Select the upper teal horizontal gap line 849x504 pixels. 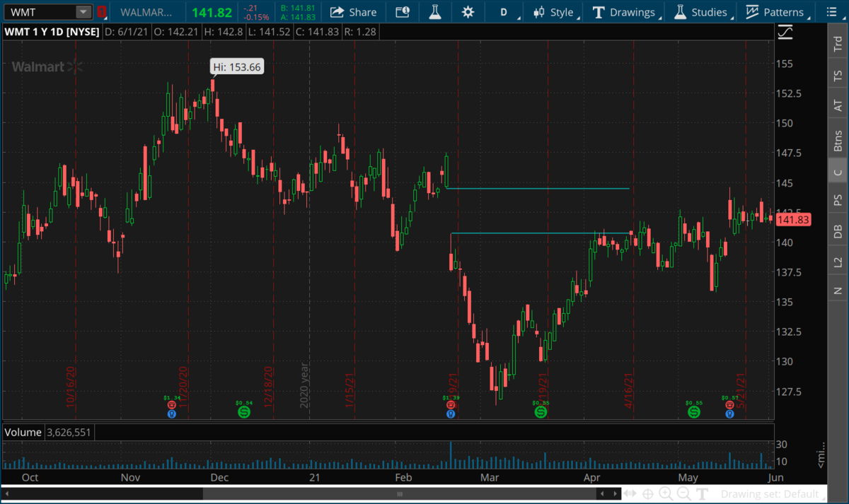[x=538, y=189]
